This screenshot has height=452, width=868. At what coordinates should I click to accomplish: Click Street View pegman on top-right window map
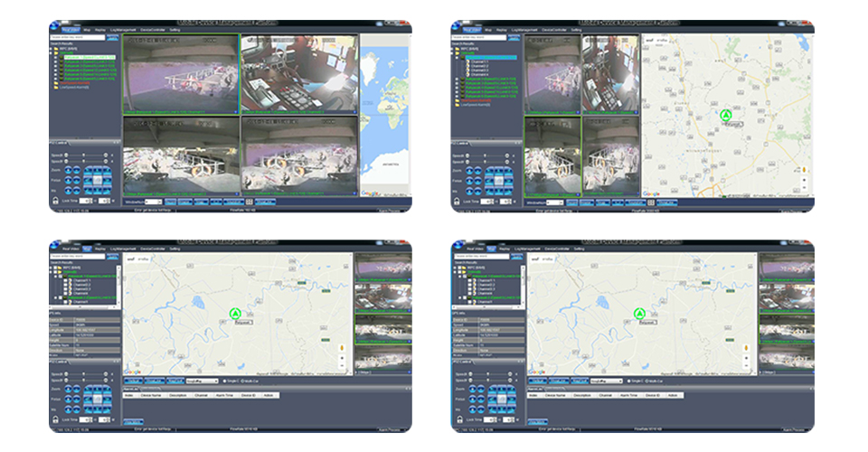click(806, 169)
